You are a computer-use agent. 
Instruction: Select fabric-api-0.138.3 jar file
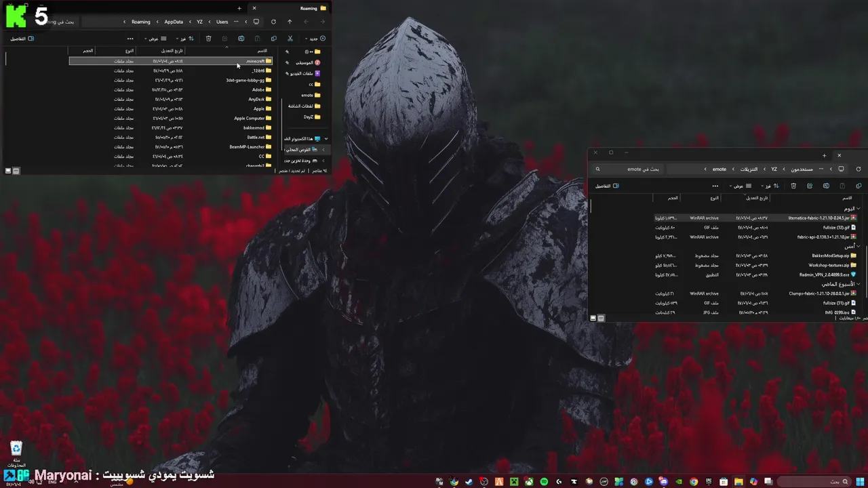pos(756,237)
